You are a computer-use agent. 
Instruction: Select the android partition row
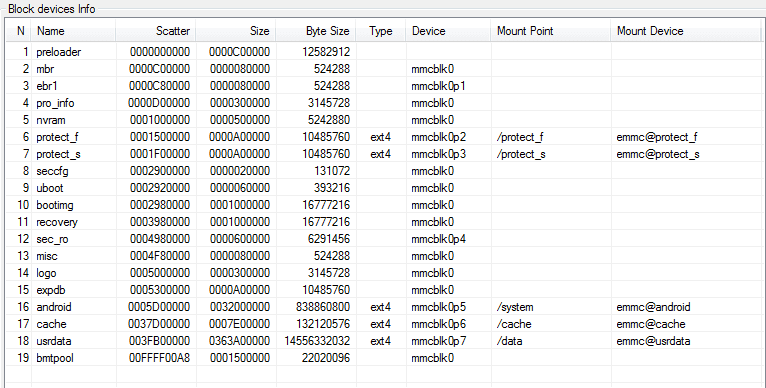[383, 307]
